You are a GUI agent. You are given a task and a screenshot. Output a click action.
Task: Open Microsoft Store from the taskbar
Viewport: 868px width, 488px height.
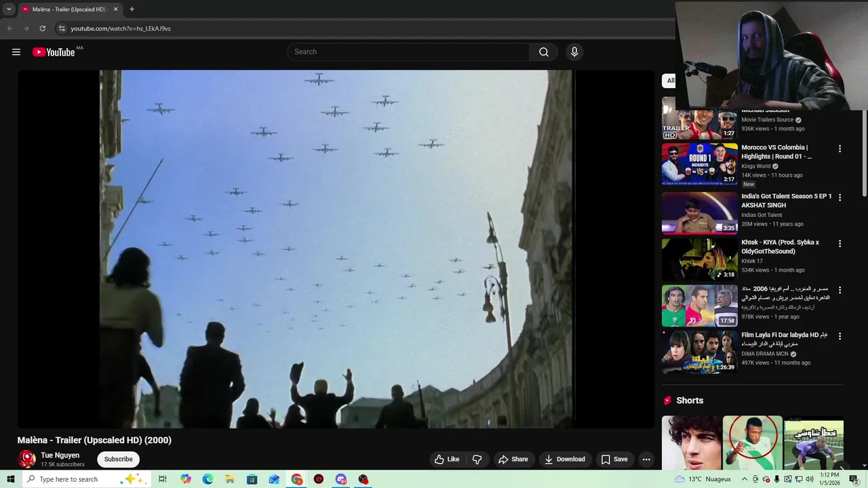(x=252, y=479)
